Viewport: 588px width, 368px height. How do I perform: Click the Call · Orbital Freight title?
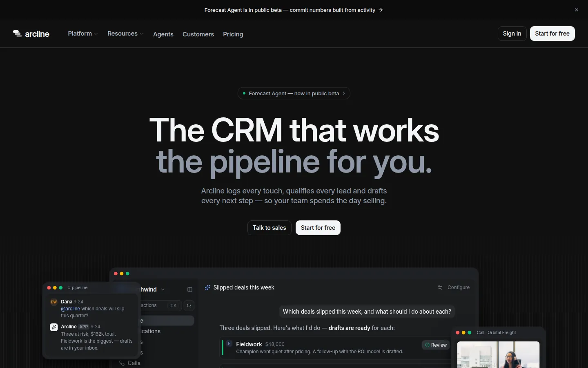[496, 332]
